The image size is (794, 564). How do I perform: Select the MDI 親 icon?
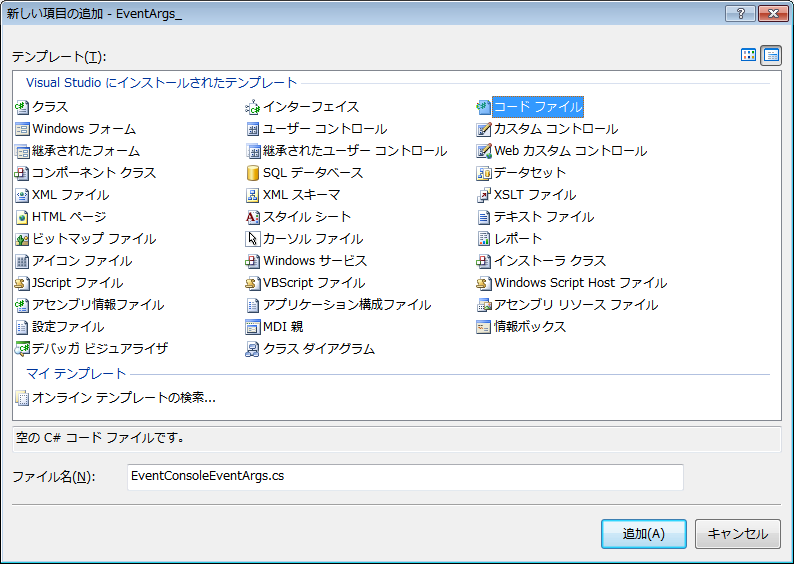click(x=252, y=327)
